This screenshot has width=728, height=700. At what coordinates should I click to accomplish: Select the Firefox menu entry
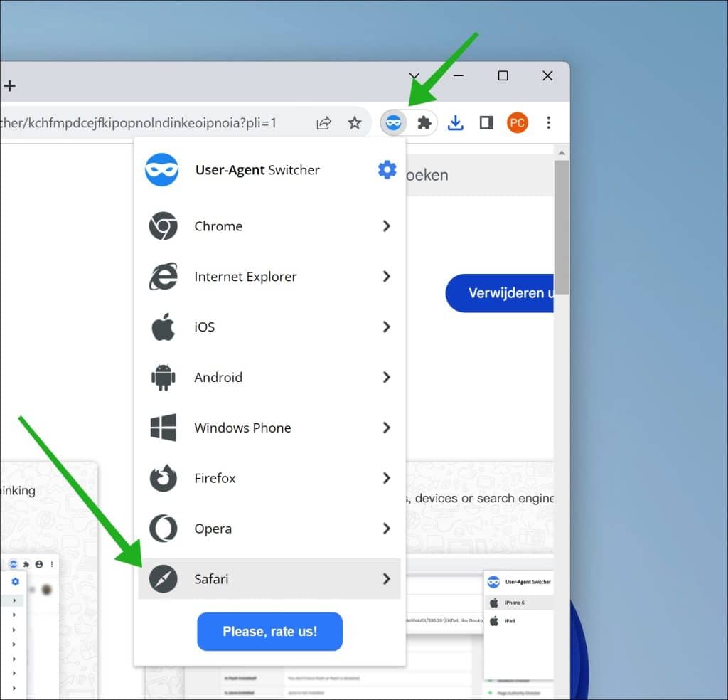pyautogui.click(x=269, y=478)
